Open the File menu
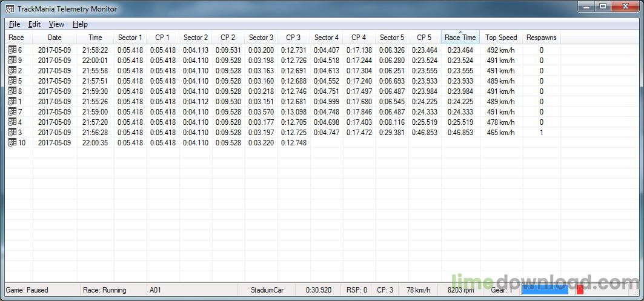Viewport: 644px width, 301px height. pyautogui.click(x=15, y=24)
